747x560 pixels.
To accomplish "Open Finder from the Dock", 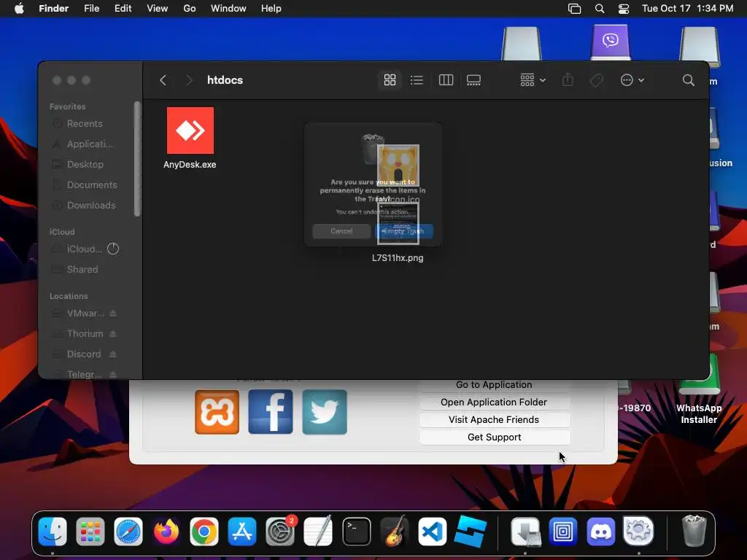I will pyautogui.click(x=53, y=531).
